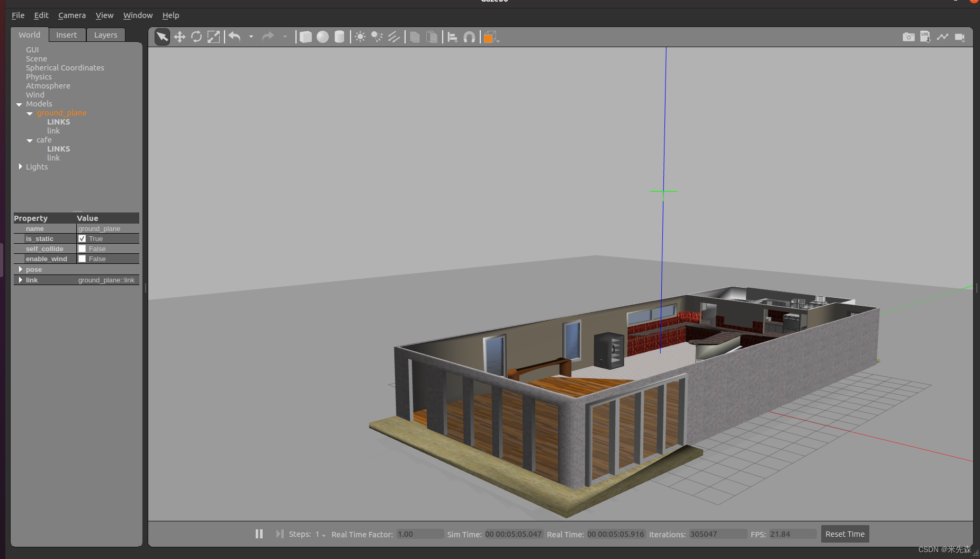
Task: Click the name value ground_plane field
Action: [107, 228]
